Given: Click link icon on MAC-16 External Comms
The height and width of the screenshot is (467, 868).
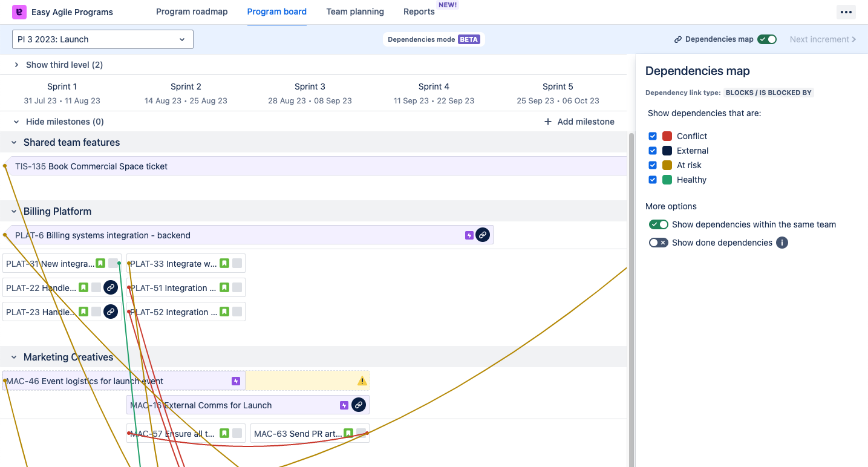Looking at the screenshot, I should [x=359, y=405].
